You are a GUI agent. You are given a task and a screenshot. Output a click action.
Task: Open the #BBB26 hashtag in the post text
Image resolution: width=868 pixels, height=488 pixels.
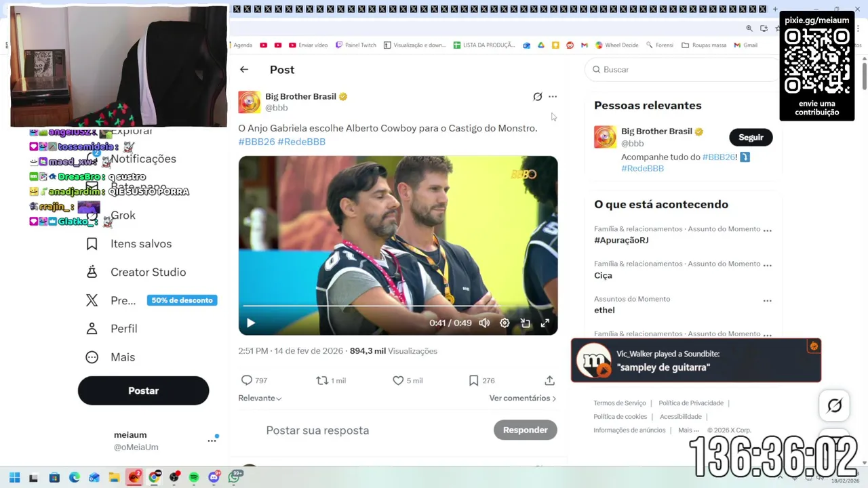[x=256, y=142]
